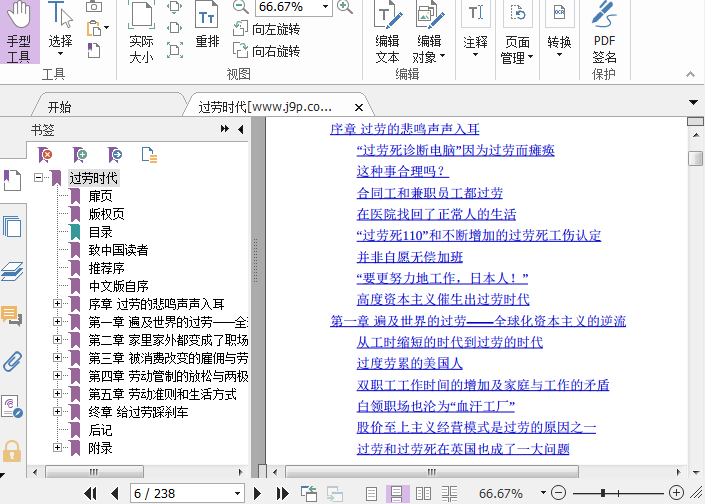Select the 扉页 bookmark

pos(100,196)
